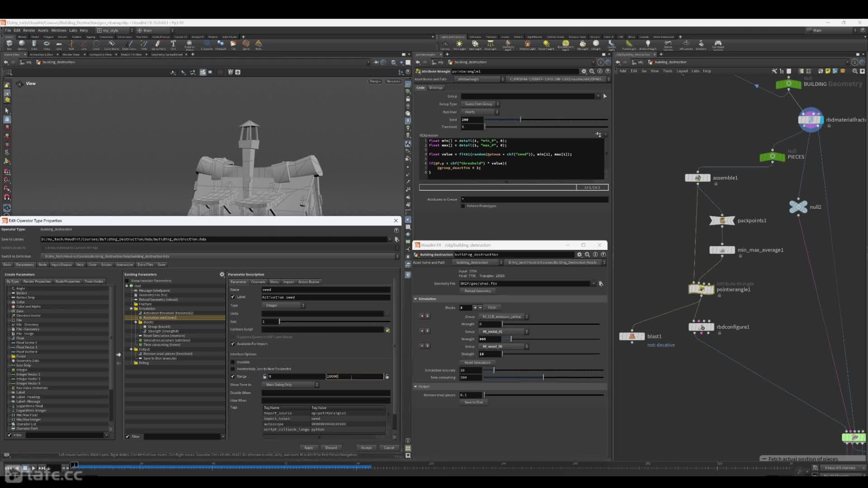The width and height of the screenshot is (868, 488).
Task: Open Group dropdown showing MI_metal_01
Action: pos(504,332)
